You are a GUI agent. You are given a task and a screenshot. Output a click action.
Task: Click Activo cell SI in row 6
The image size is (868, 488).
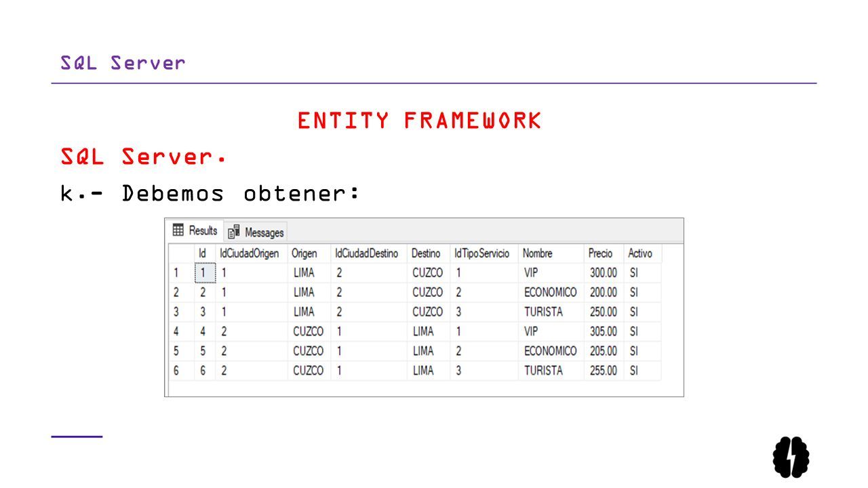point(642,371)
